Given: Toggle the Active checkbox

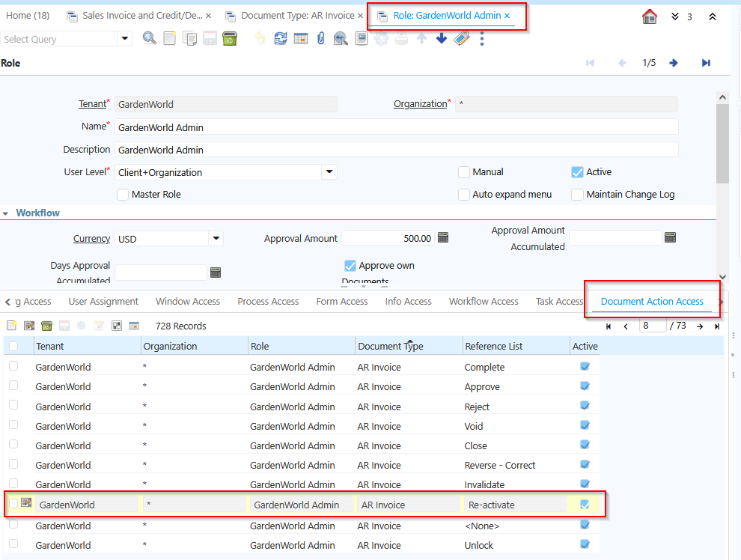Looking at the screenshot, I should click(x=577, y=171).
